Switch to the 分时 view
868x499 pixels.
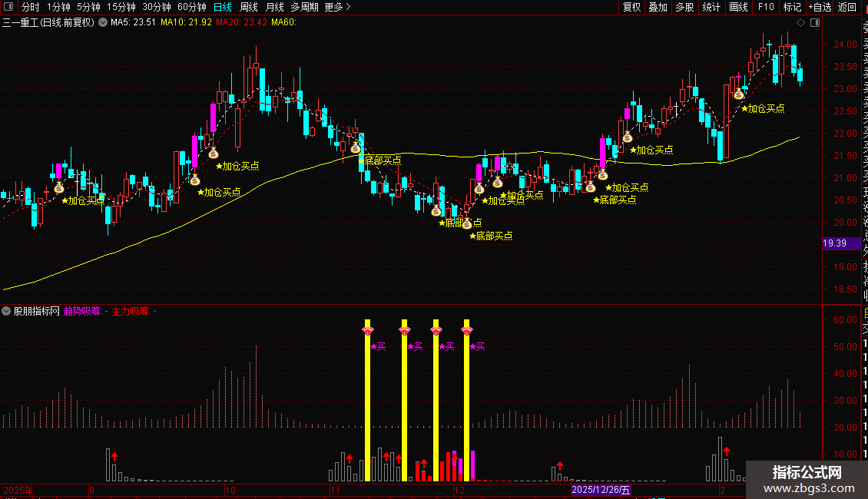pyautogui.click(x=31, y=7)
